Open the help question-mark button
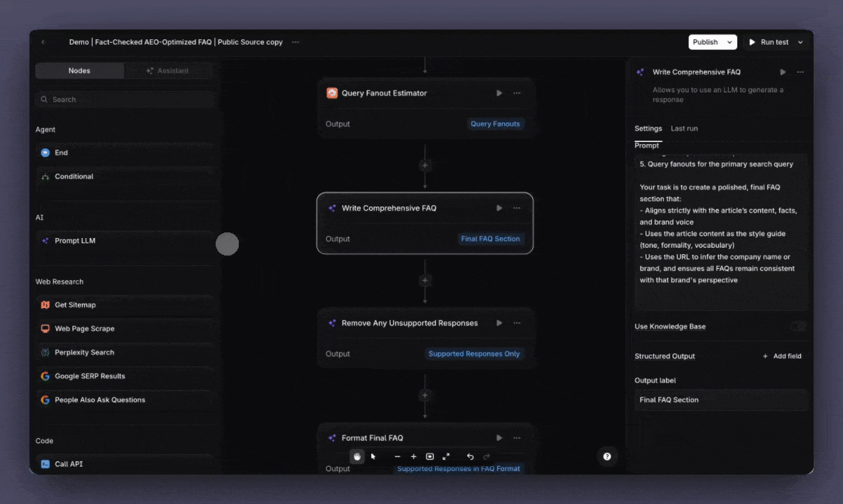The image size is (843, 504). pos(607,456)
